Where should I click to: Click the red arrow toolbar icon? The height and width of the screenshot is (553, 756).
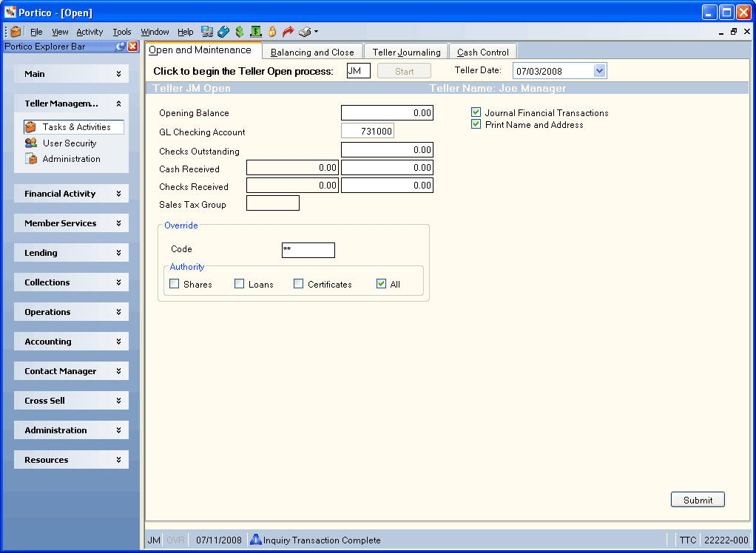coord(288,32)
